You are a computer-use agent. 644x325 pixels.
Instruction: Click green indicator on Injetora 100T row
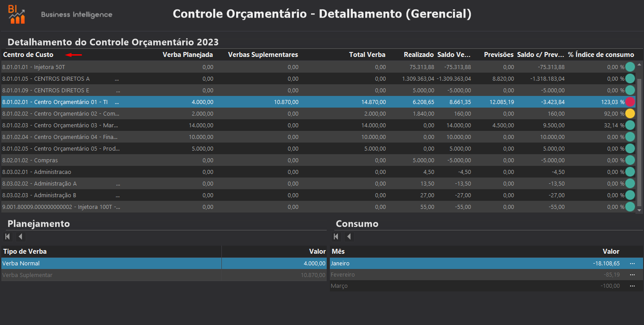click(x=630, y=207)
